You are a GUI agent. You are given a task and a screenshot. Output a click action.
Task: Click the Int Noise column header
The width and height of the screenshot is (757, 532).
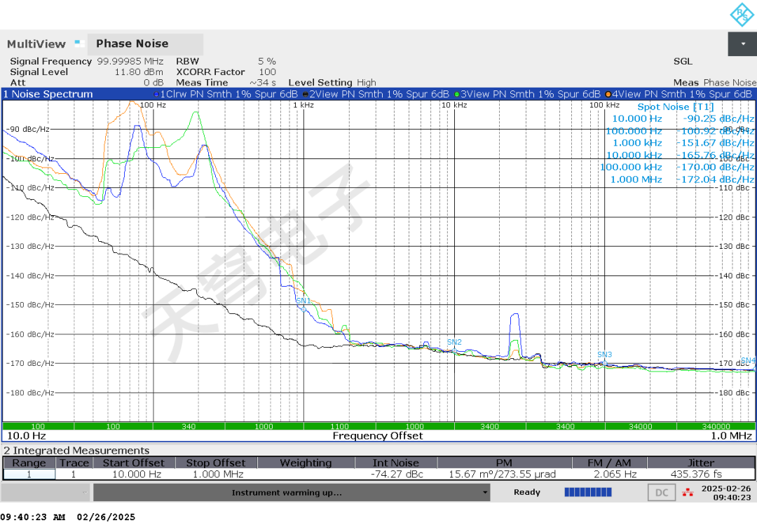click(396, 463)
